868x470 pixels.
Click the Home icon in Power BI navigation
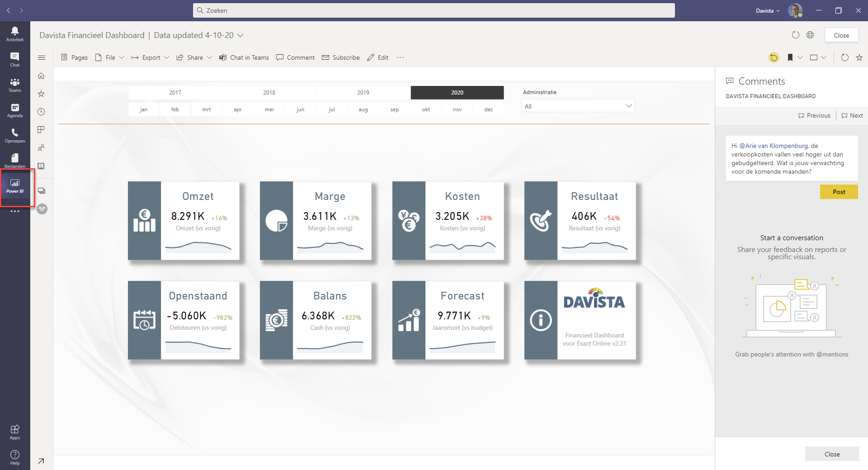[x=41, y=76]
